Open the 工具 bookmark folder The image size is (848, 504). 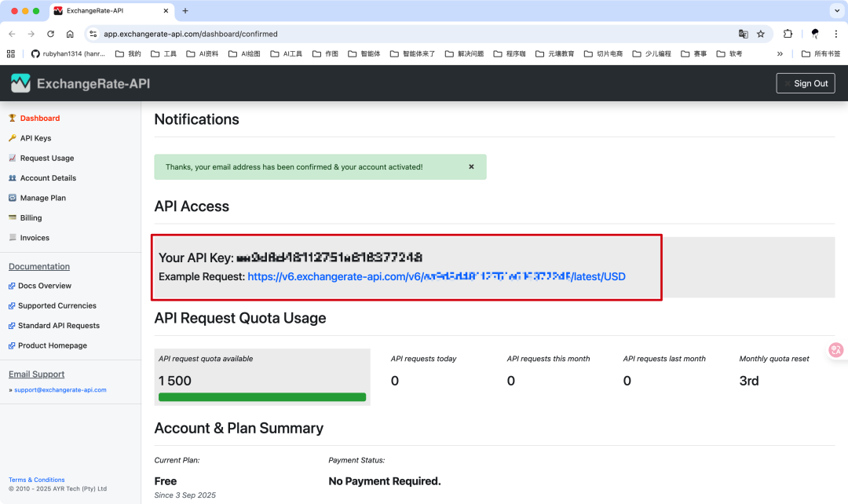click(164, 53)
